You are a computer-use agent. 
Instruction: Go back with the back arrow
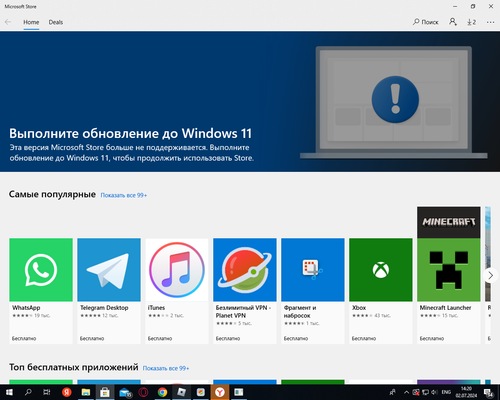tap(8, 22)
